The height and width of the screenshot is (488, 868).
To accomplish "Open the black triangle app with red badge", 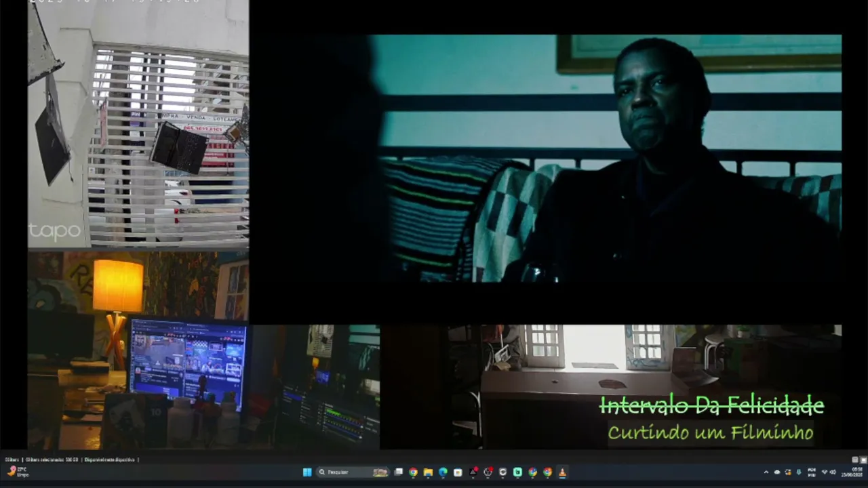I will tap(473, 472).
